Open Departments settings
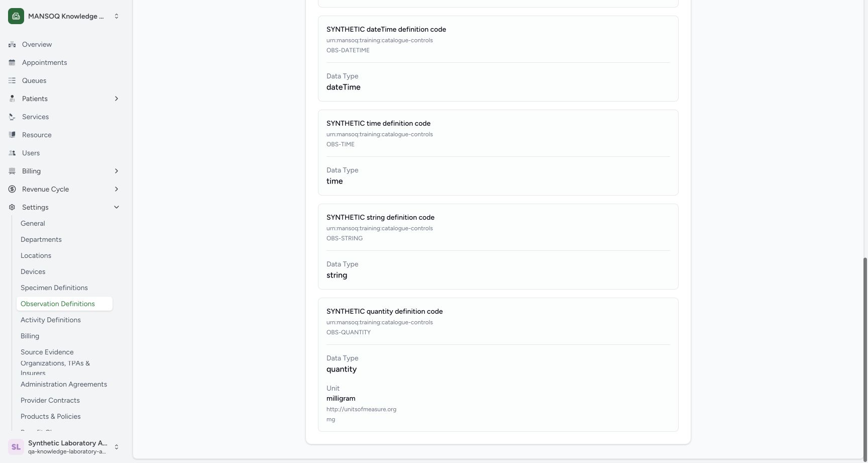Image resolution: width=868 pixels, height=463 pixels. (x=64, y=239)
